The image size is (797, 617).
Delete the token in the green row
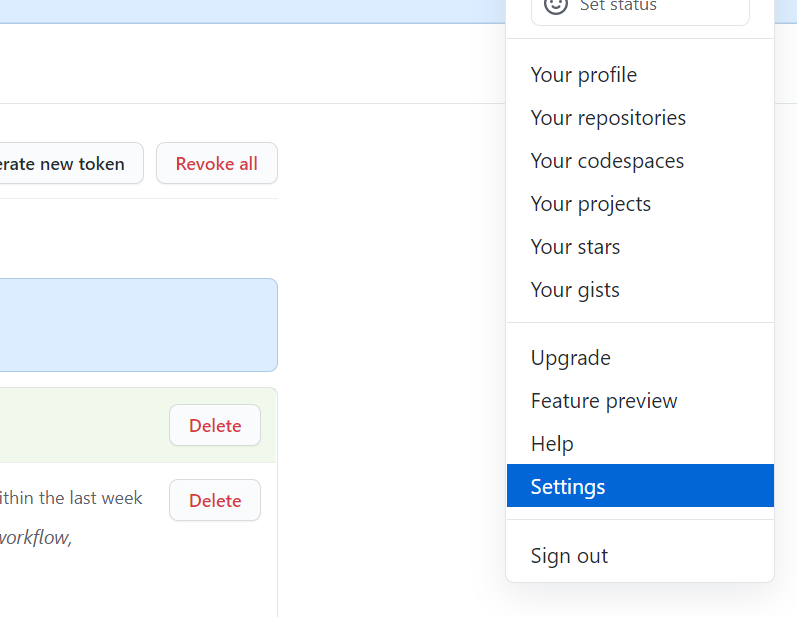tap(215, 425)
